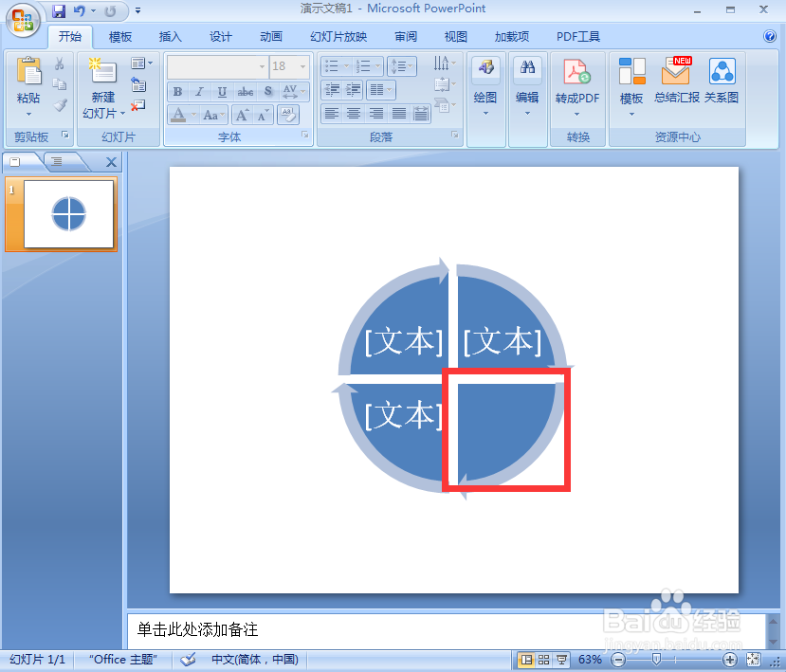Open the Aa change case dropdown
This screenshot has height=672, width=786.
pos(214,115)
